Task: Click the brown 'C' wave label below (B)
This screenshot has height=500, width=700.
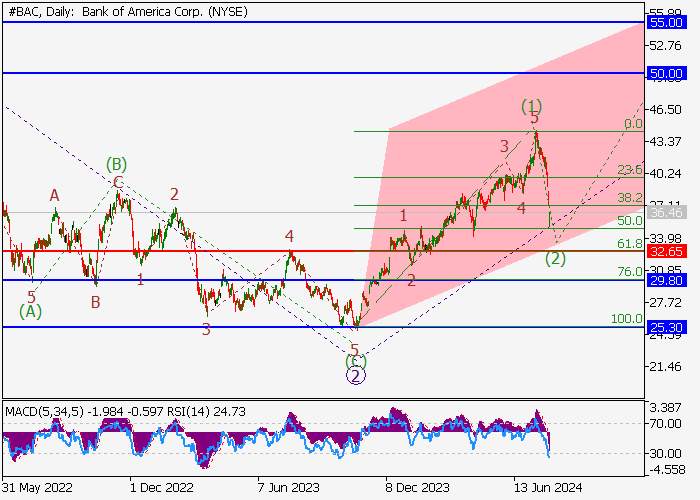Action: point(118,182)
